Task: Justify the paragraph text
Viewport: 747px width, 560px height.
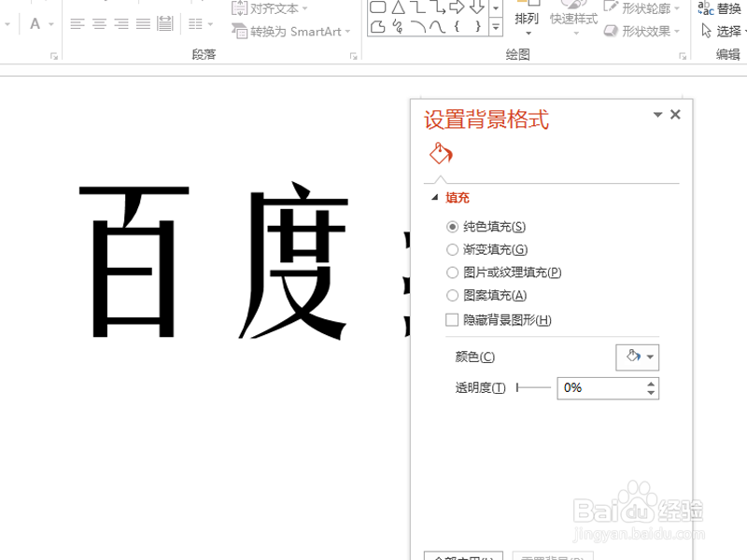Action: (x=143, y=23)
